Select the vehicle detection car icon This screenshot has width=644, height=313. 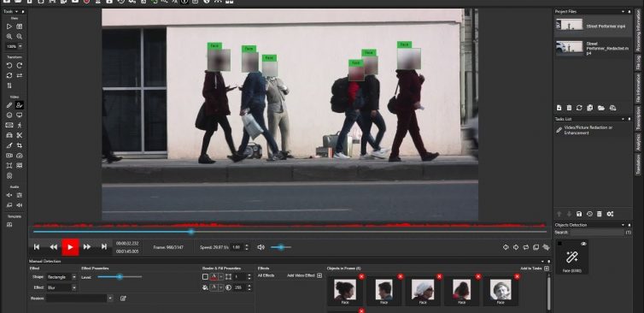click(9, 135)
